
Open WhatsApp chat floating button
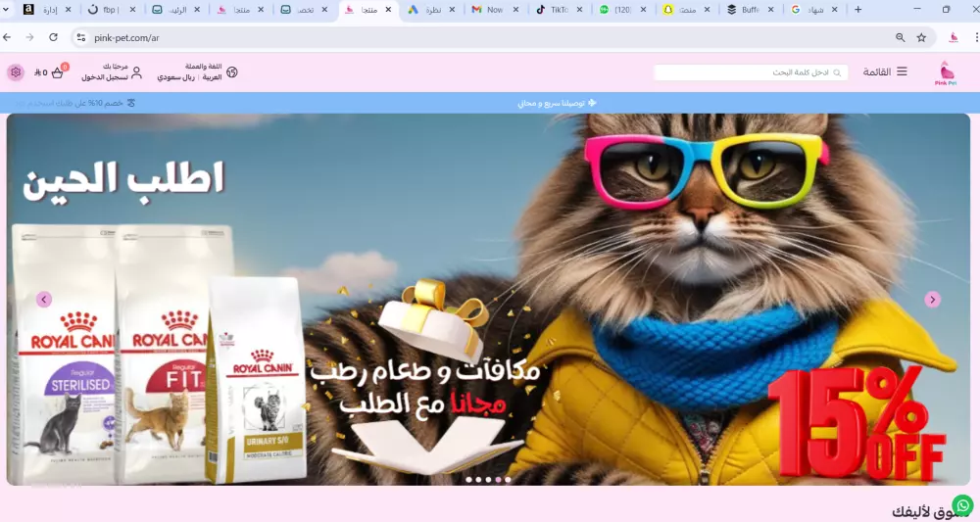click(x=963, y=505)
